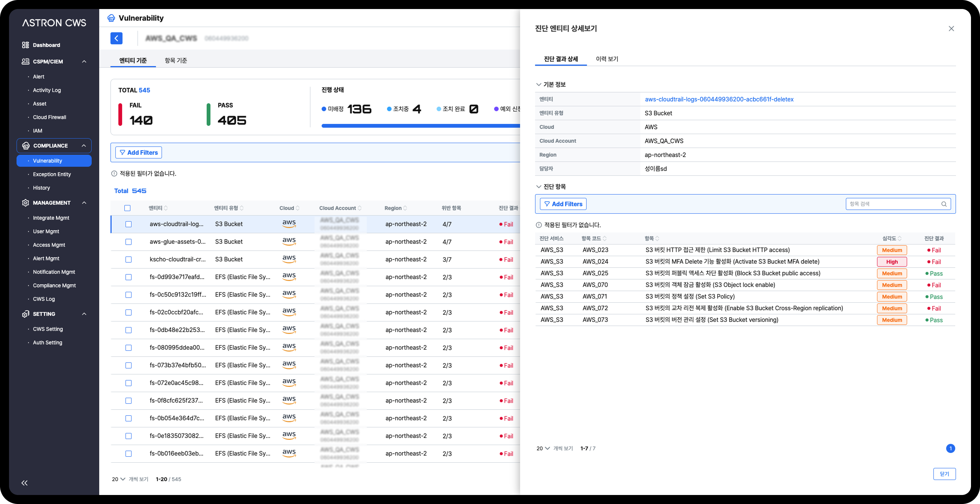The image size is (980, 504).
Task: Click aws logo in aws-cloudtrail-log row
Action: (x=289, y=223)
